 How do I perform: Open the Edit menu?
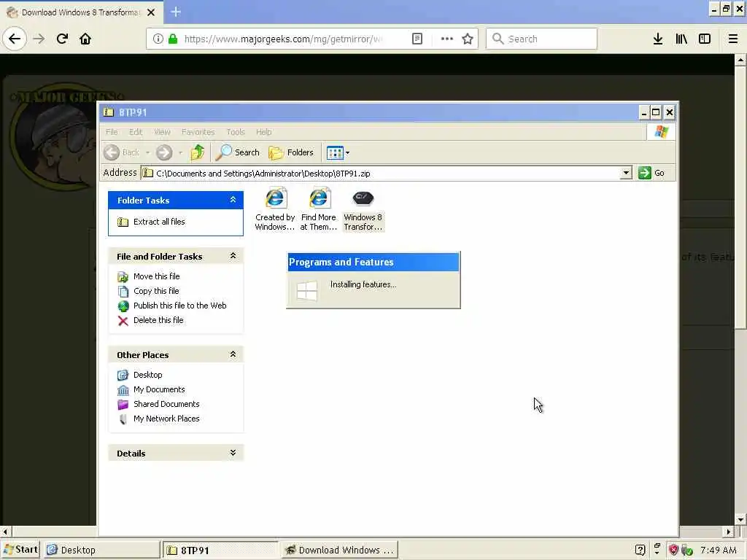tap(135, 132)
